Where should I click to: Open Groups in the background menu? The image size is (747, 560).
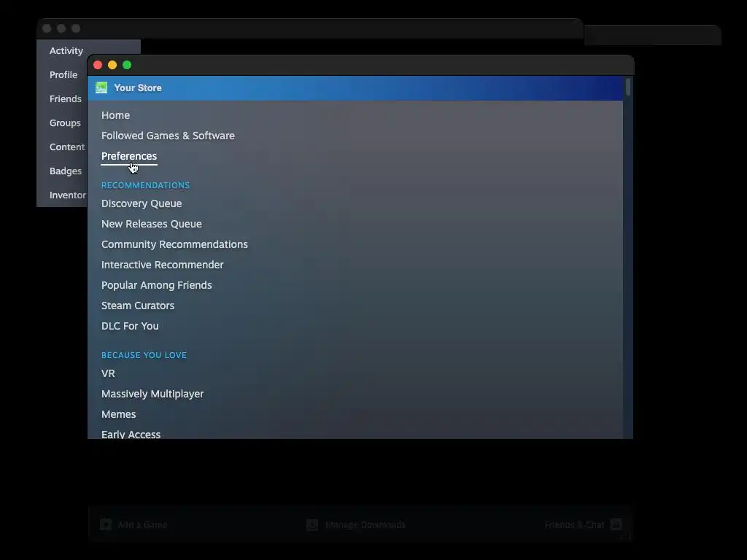(x=65, y=122)
